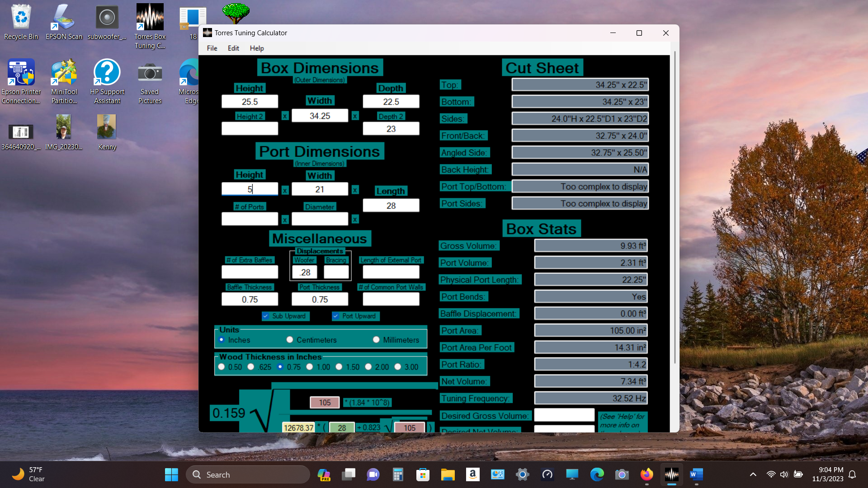
Task: Open the Help menu
Action: tap(256, 48)
